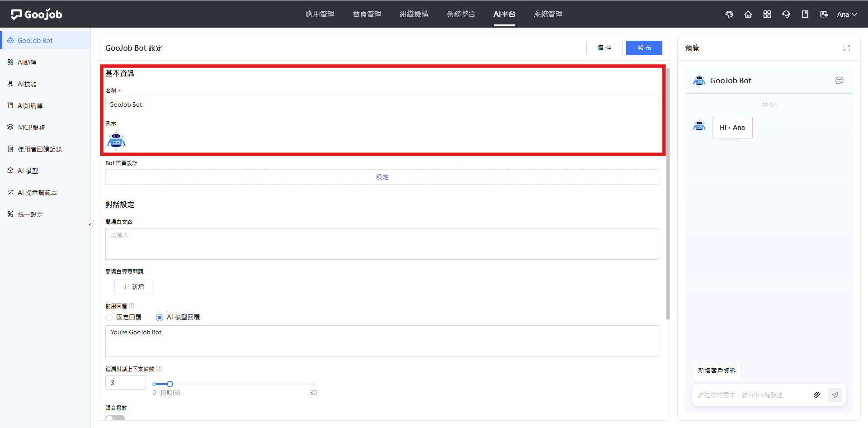
Task: Click the headset support icon in header
Action: [x=786, y=14]
